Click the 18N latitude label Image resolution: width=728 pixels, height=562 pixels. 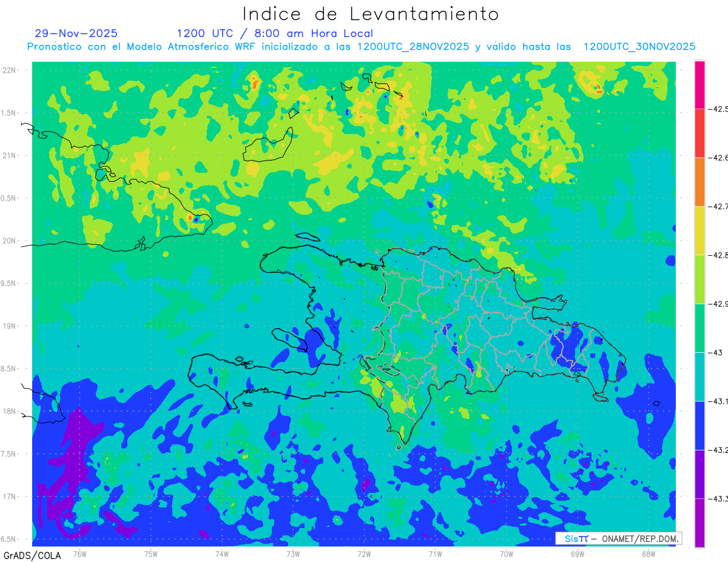tap(10, 411)
